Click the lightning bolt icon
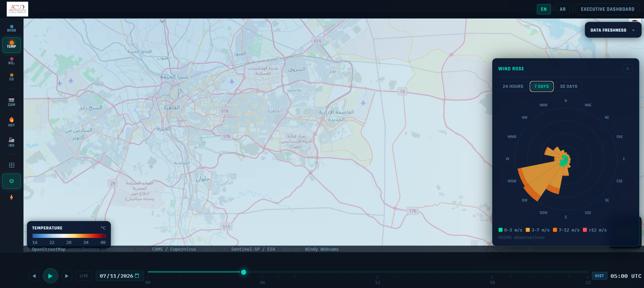The width and height of the screenshot is (644, 288). click(11, 197)
